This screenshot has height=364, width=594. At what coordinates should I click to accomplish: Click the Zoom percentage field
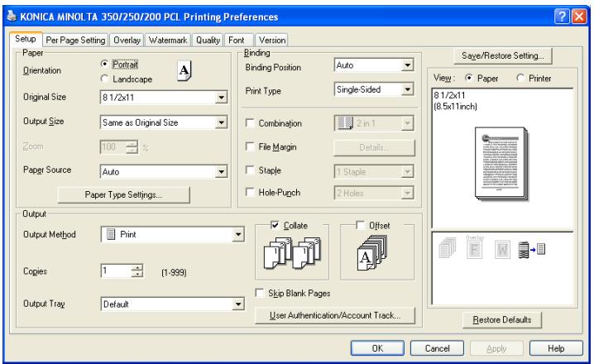pyautogui.click(x=113, y=146)
